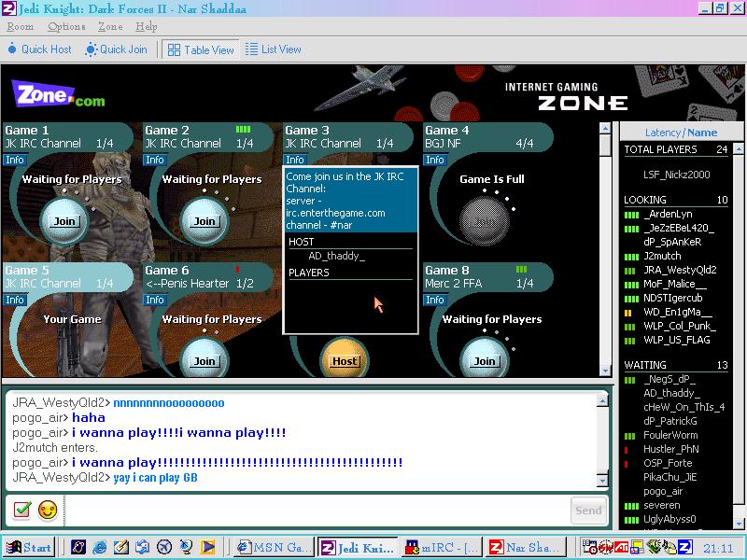747x560 pixels.
Task: Sort player list by Latency
Action: (662, 133)
